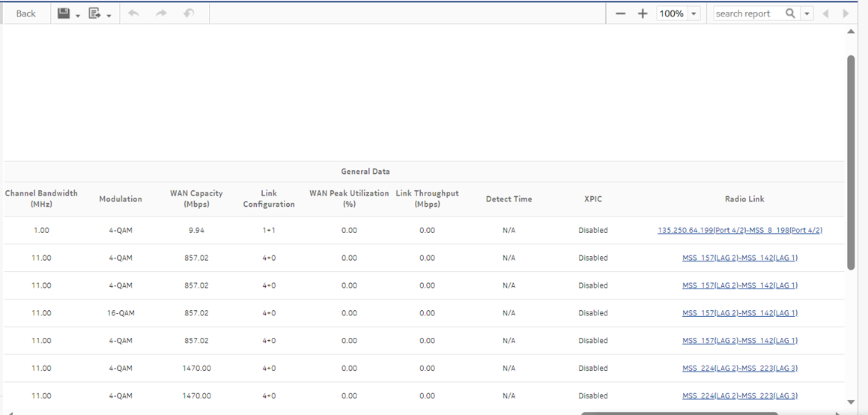Click the vertical scrollbar thumb
This screenshot has width=868, height=415.
pos(851,161)
